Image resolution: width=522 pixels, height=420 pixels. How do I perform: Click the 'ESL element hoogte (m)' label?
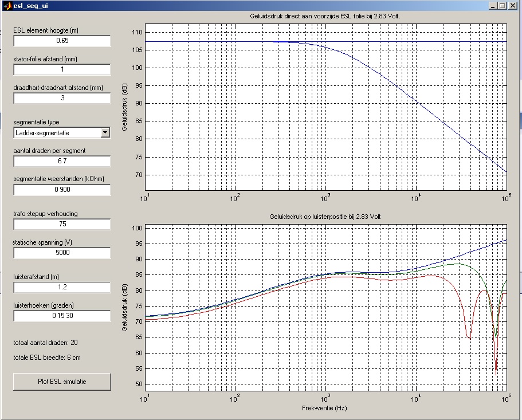(x=46, y=30)
